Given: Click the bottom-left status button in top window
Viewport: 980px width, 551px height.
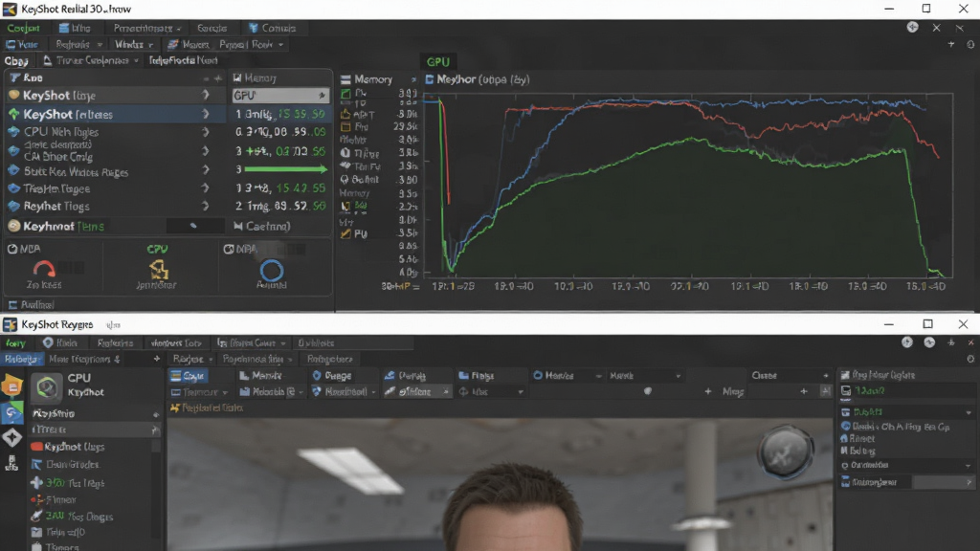Looking at the screenshot, I should pos(32,305).
